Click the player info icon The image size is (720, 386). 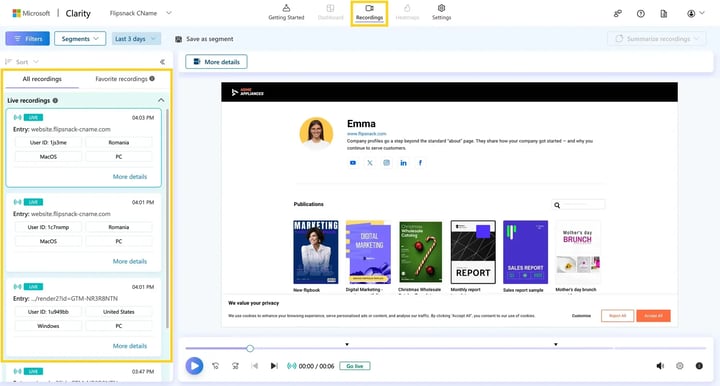699,366
